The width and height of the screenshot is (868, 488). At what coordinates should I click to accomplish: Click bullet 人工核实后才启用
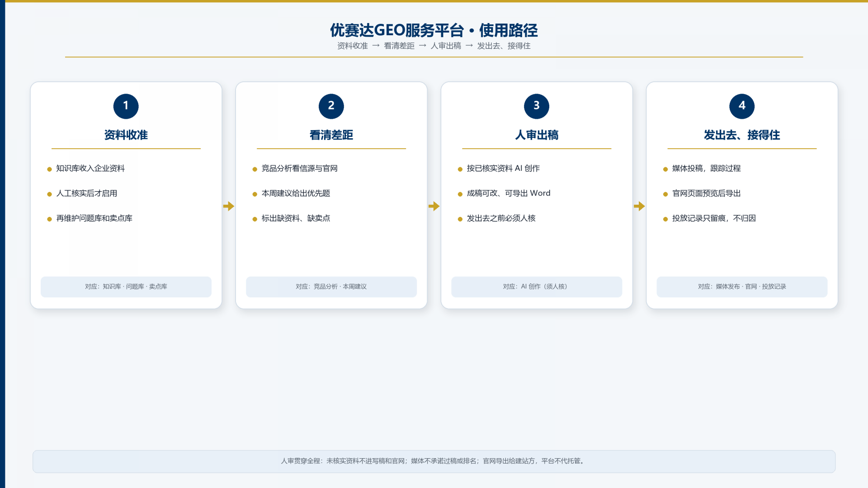click(x=87, y=193)
